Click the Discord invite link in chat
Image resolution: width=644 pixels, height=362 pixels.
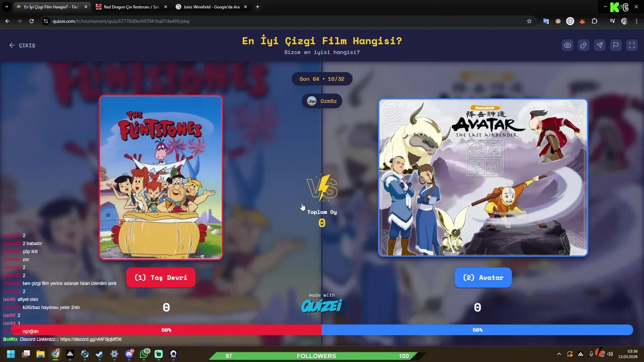91,339
